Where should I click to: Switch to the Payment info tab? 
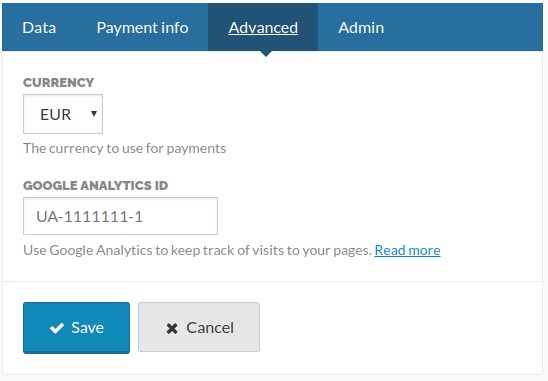(142, 28)
